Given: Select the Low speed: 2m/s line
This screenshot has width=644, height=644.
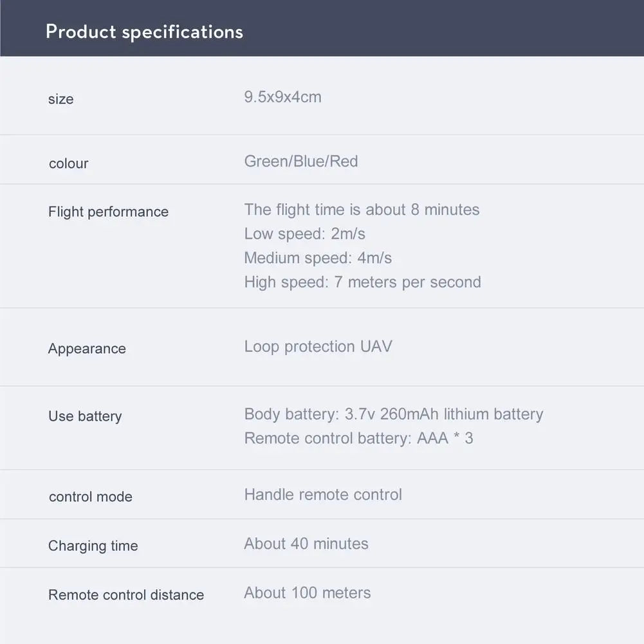Looking at the screenshot, I should (x=304, y=234).
